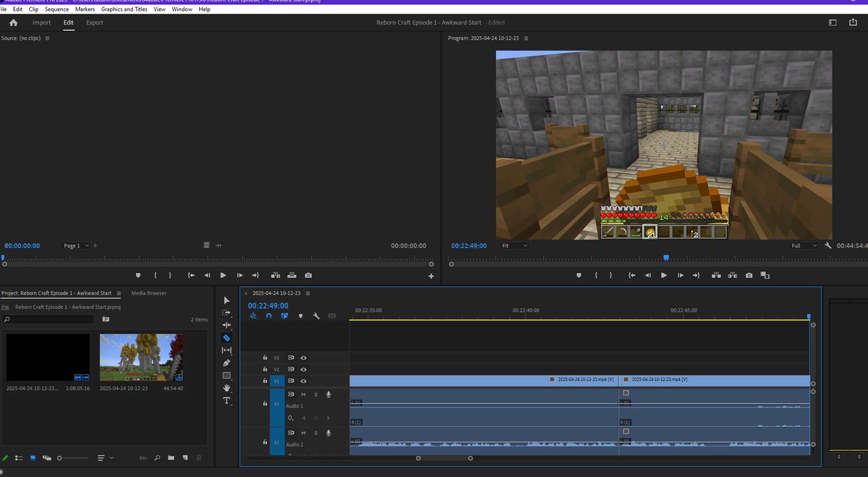The height and width of the screenshot is (477, 868).
Task: Open Source panel menu
Action: pos(48,38)
